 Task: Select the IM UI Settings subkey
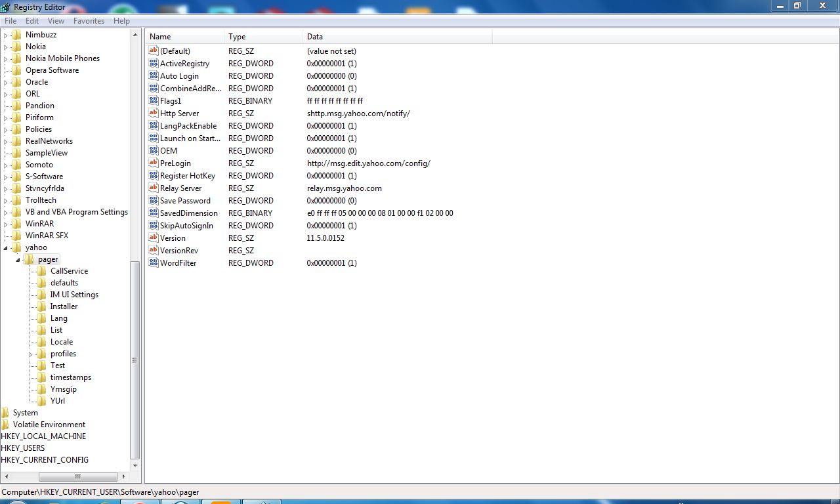point(74,295)
